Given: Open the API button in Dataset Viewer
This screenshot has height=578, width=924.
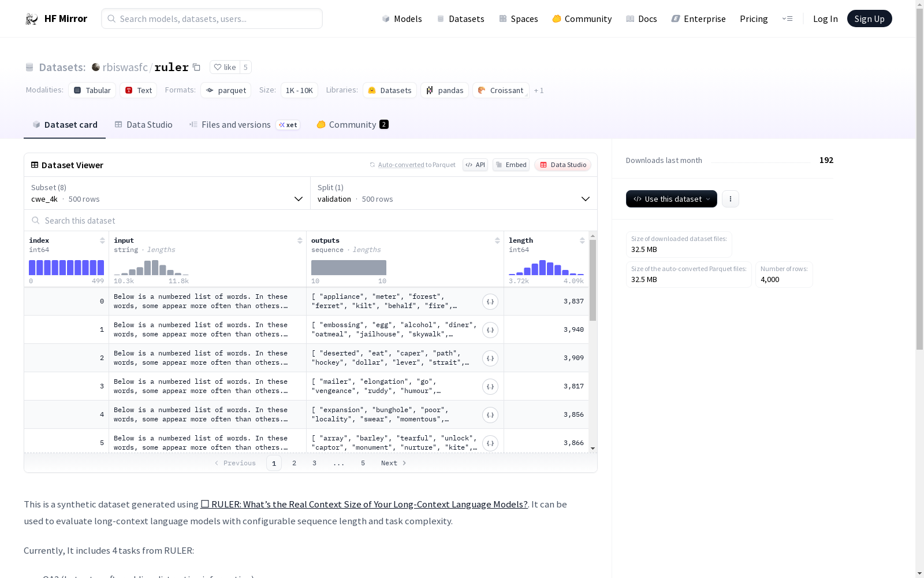Looking at the screenshot, I should 475,165.
